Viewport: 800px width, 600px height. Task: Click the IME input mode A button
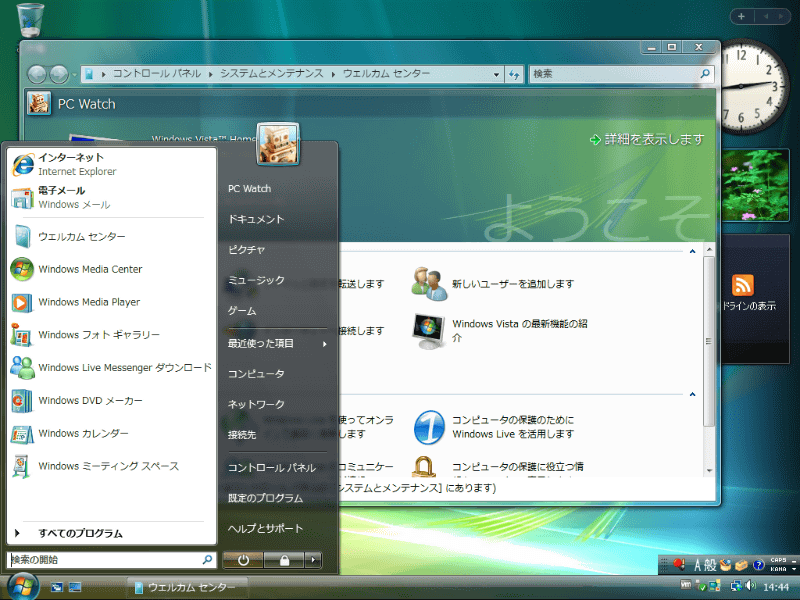[697, 565]
